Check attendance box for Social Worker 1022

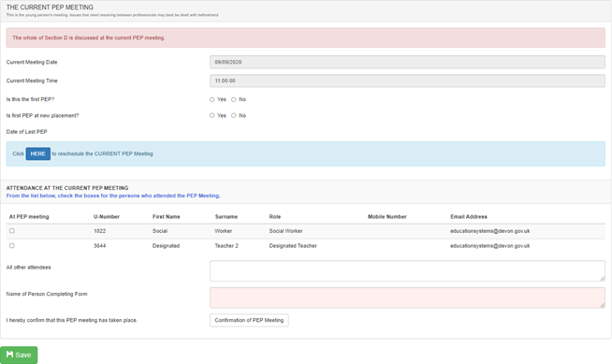12,231
